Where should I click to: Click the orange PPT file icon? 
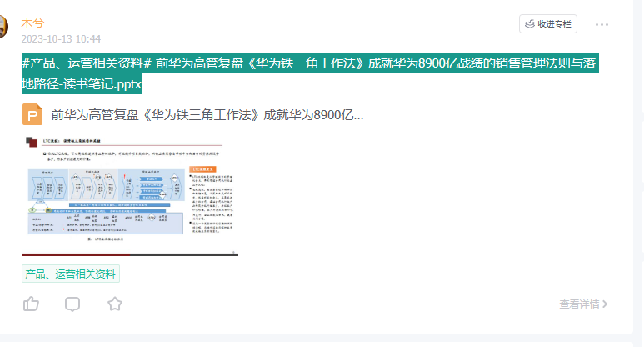[x=32, y=114]
